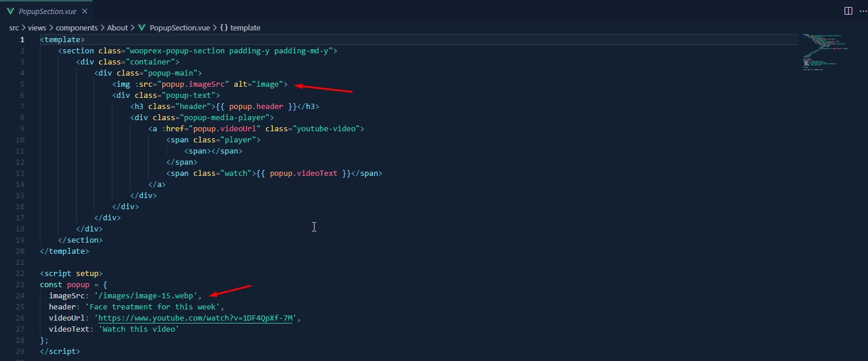Open the src breadcrumb folder
The height and width of the screenshot is (361, 868).
14,28
